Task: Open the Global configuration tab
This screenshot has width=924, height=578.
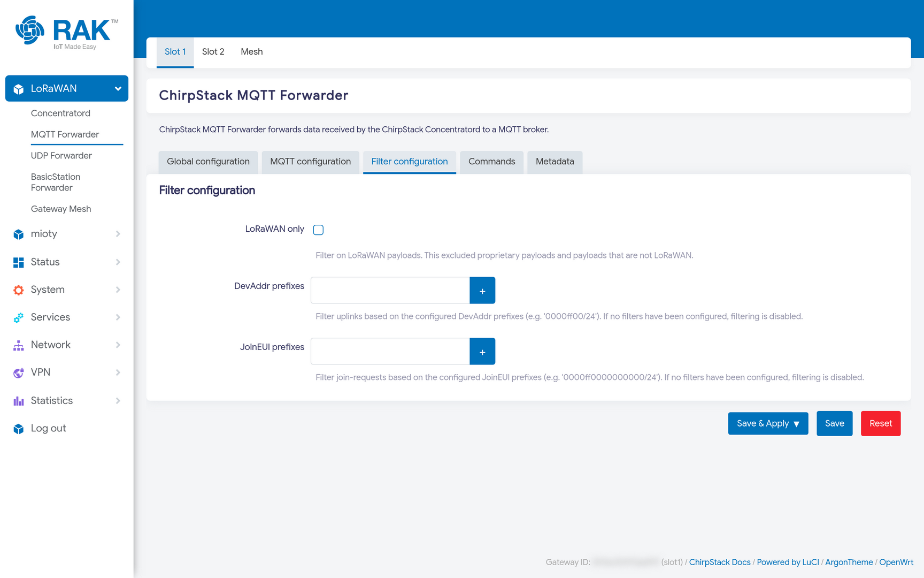Action: pos(208,162)
